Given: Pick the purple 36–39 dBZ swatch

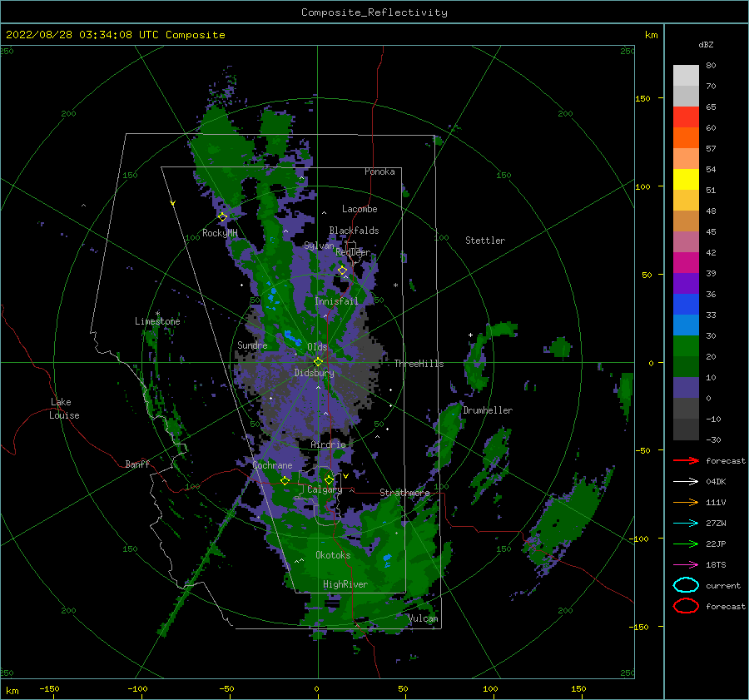Looking at the screenshot, I should [686, 284].
